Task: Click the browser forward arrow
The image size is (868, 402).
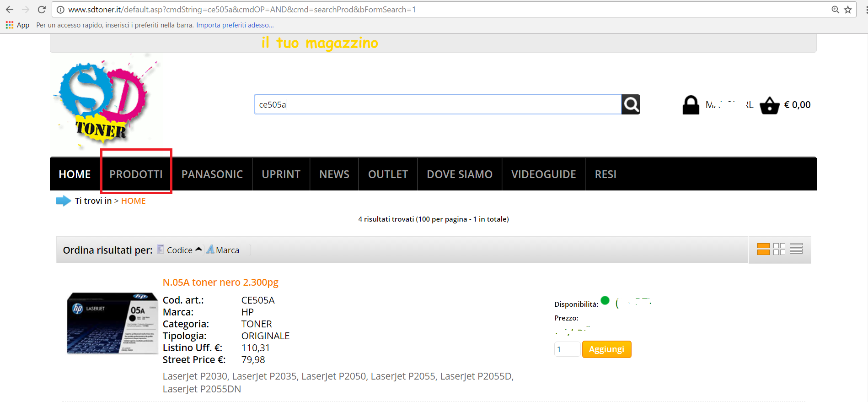Action: (26, 10)
